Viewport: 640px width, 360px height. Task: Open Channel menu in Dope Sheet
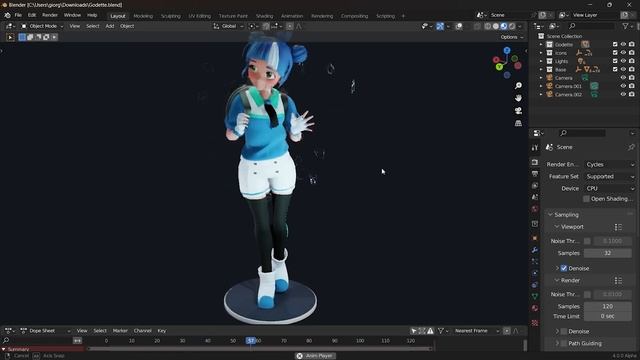[142, 331]
